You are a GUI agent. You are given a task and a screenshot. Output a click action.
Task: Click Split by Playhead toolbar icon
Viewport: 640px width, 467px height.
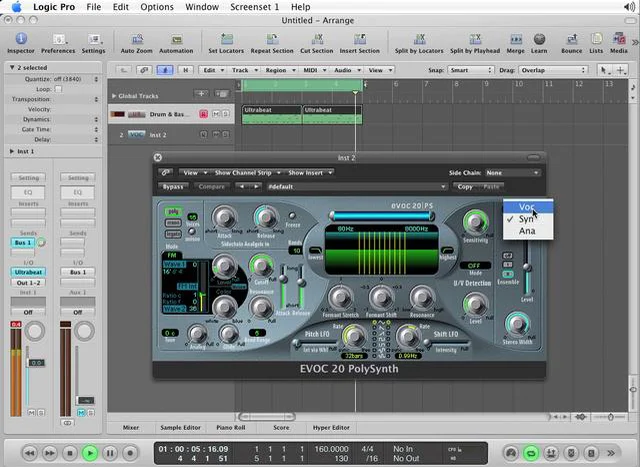tap(475, 43)
